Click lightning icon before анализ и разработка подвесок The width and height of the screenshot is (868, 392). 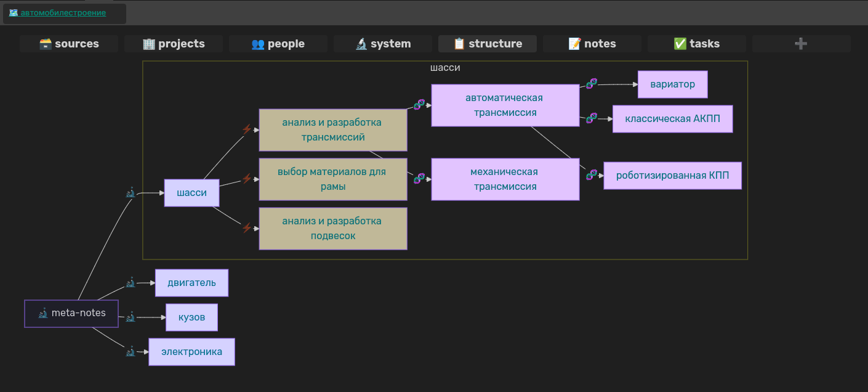tap(247, 228)
